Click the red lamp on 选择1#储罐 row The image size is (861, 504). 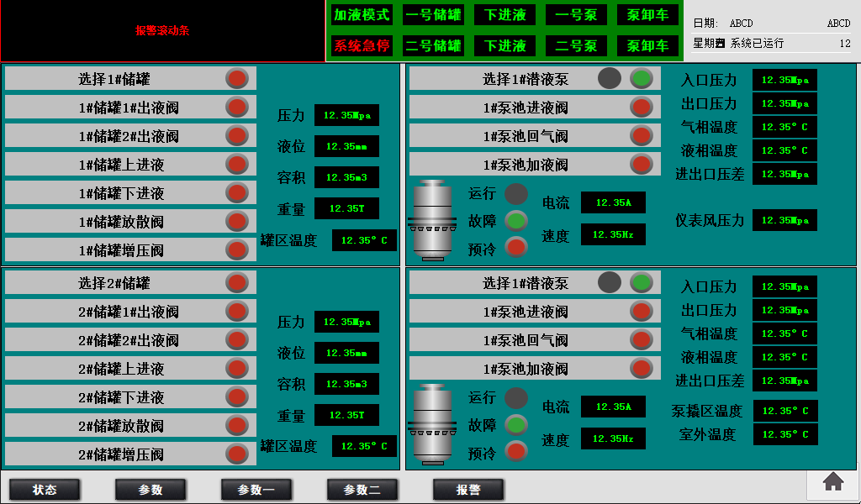point(237,79)
